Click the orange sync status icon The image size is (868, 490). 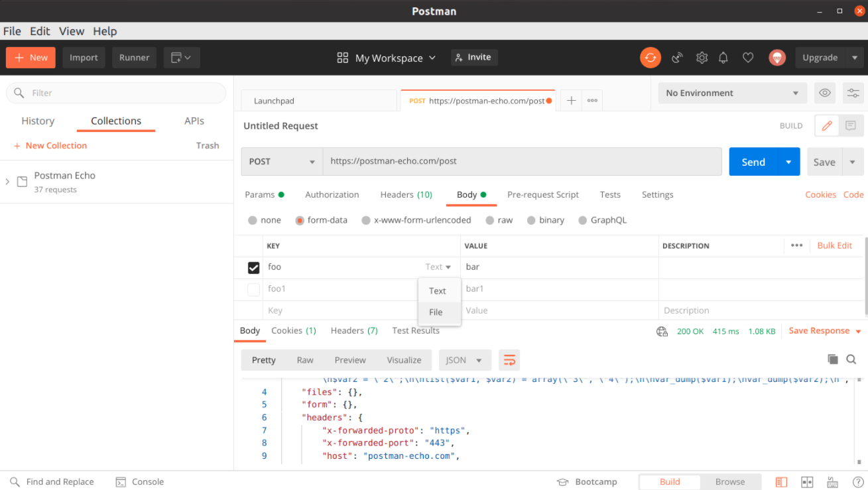651,58
